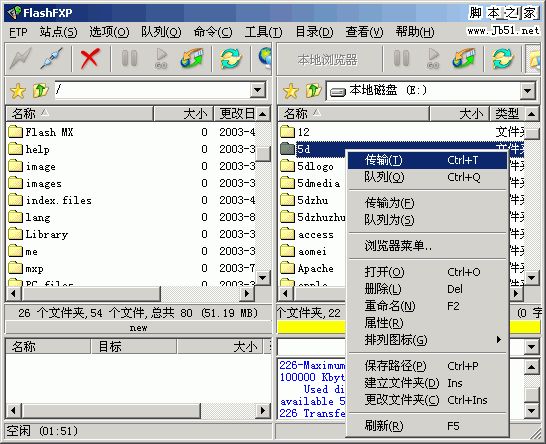Image resolution: width=546 pixels, height=444 pixels.
Task: Sort remote list by 大小 column header
Action: click(183, 114)
